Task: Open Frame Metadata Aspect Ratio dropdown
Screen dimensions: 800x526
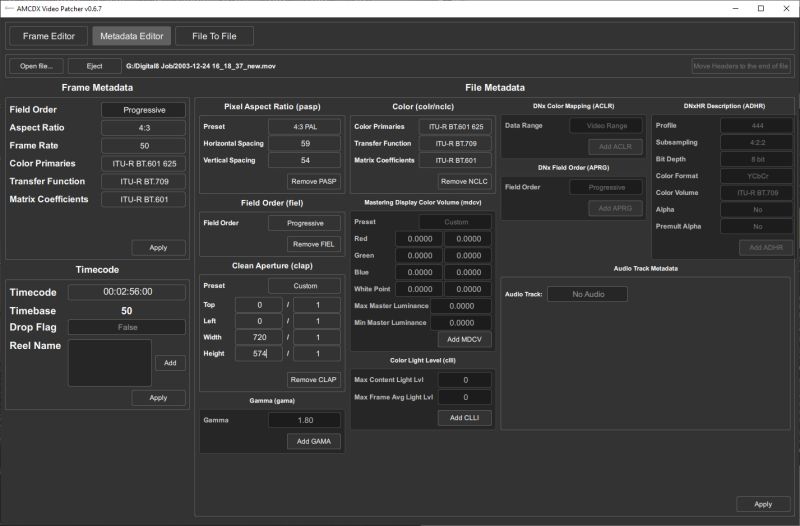Action: tap(144, 128)
